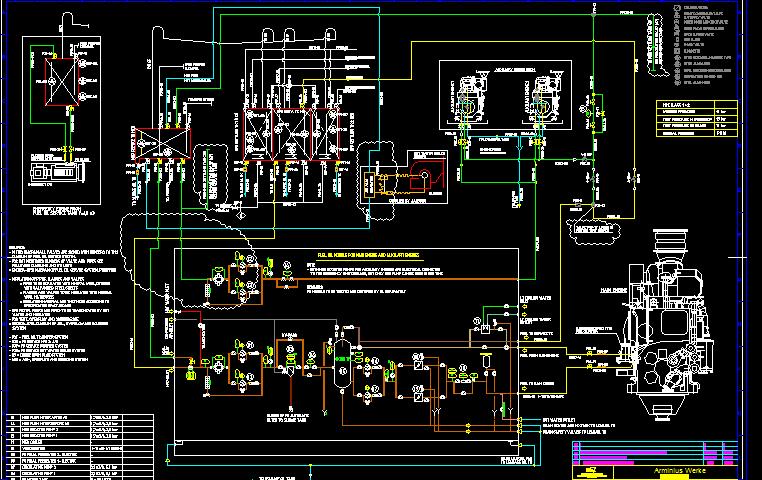Select the red crossed tank in the left frame

tap(61, 82)
